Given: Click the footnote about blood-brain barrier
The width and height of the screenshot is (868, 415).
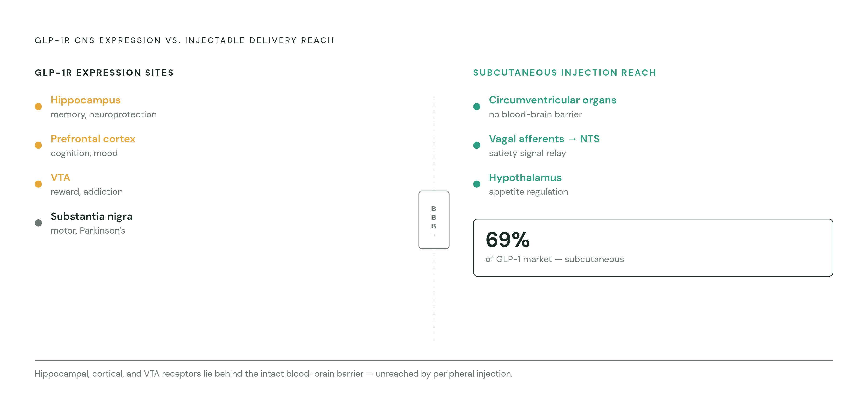Looking at the screenshot, I should pos(274,374).
